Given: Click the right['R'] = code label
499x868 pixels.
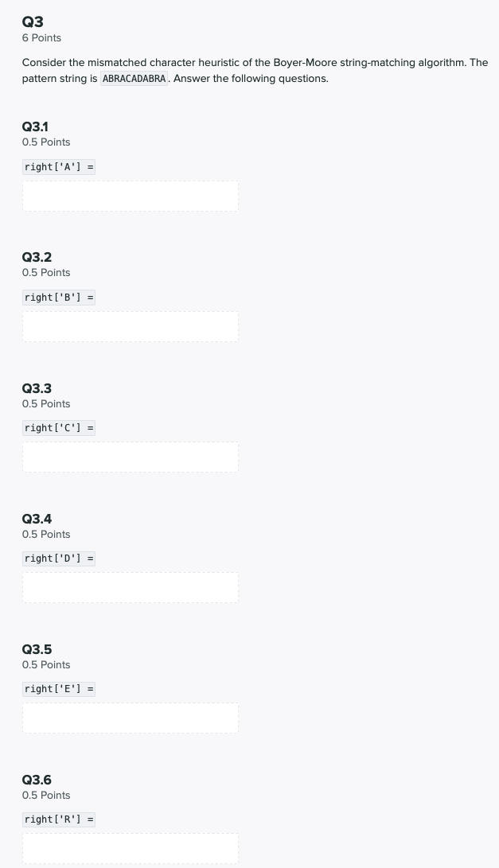Looking at the screenshot, I should coord(59,819).
